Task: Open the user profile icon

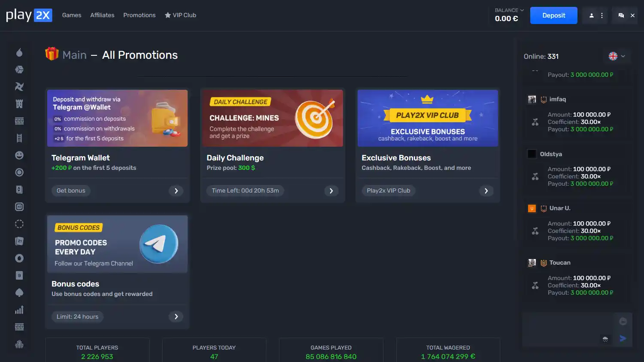Action: pos(591,15)
